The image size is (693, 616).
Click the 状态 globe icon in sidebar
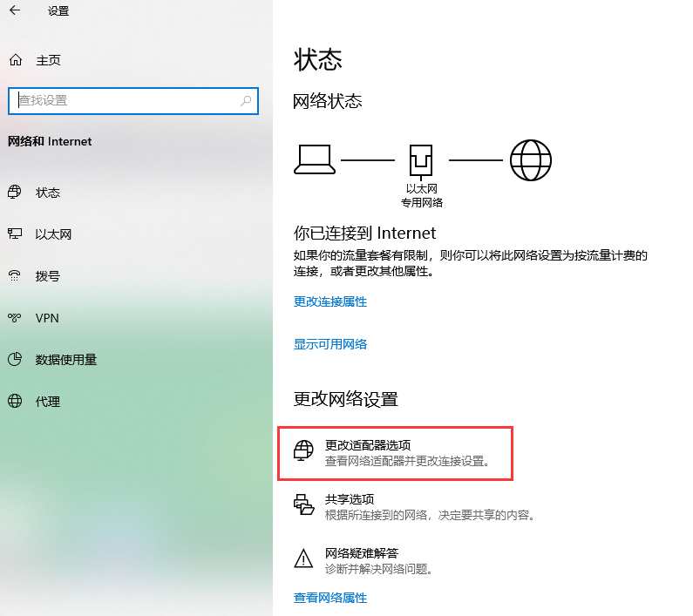coord(15,193)
